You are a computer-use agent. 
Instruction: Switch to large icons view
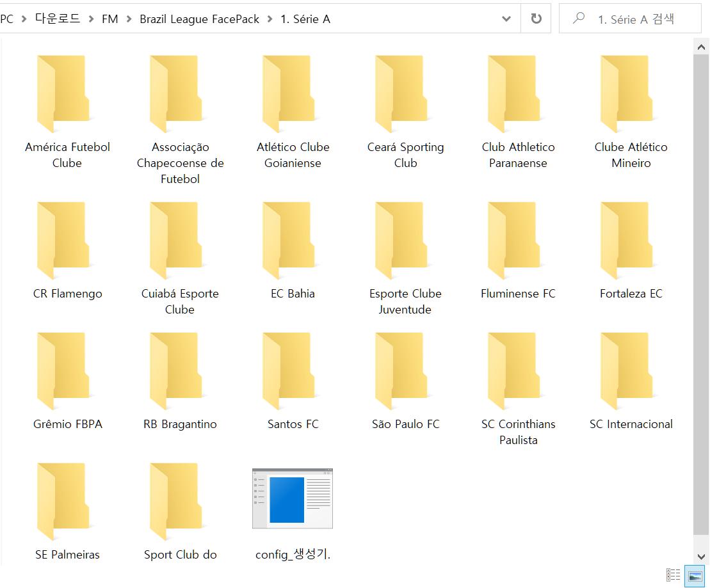[695, 576]
